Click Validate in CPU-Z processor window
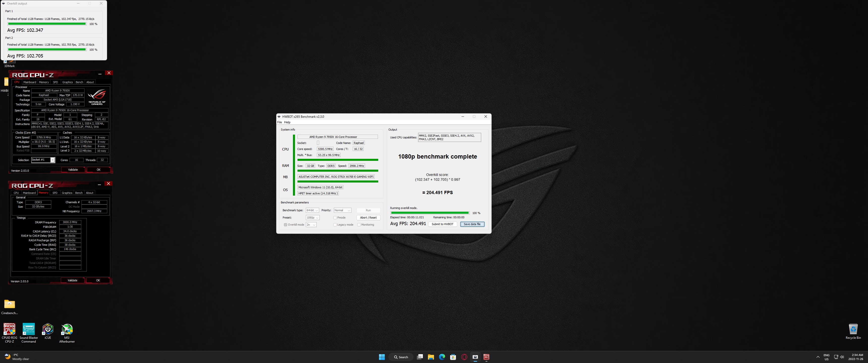Screen dimensions: 868x363 pos(73,170)
